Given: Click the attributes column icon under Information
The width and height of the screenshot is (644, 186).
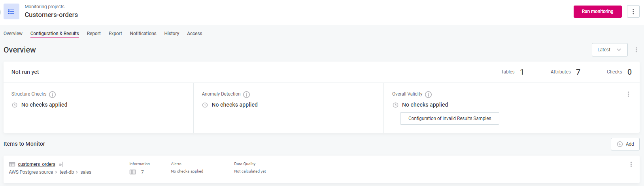Looking at the screenshot, I should [133, 172].
